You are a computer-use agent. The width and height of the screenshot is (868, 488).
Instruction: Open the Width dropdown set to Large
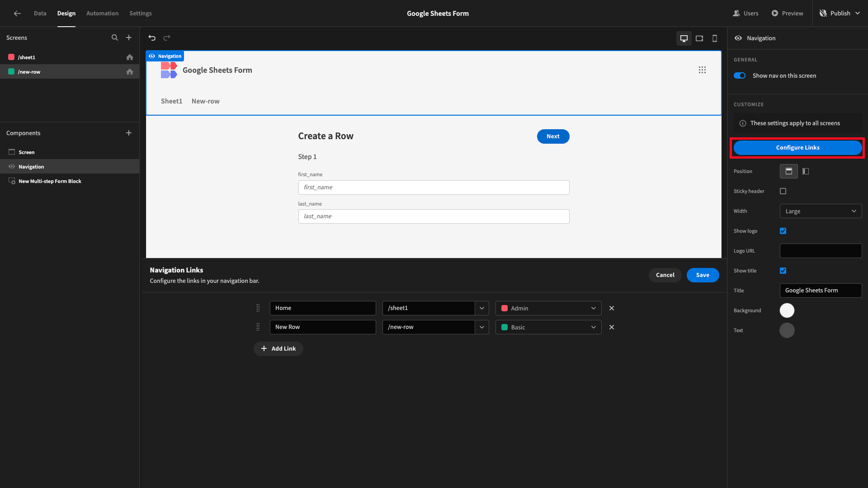pos(821,211)
